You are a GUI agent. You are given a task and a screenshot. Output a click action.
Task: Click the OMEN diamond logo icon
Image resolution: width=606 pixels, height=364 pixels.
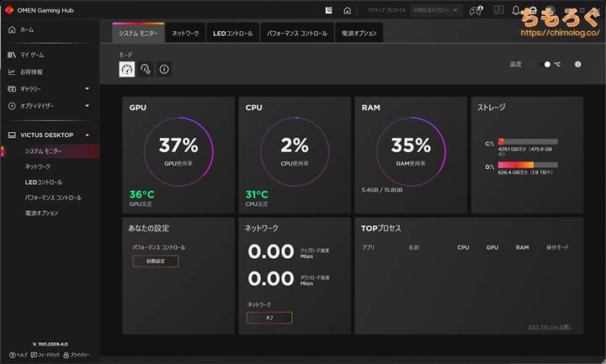coord(8,10)
